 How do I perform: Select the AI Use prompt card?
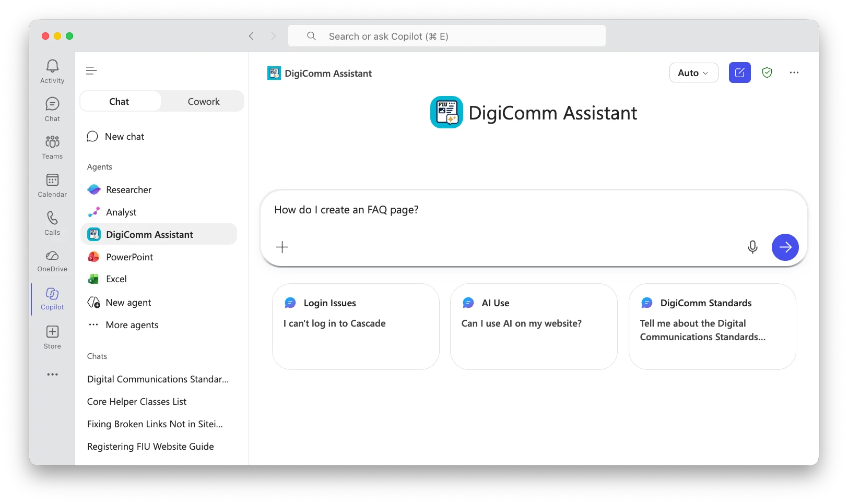click(x=534, y=327)
